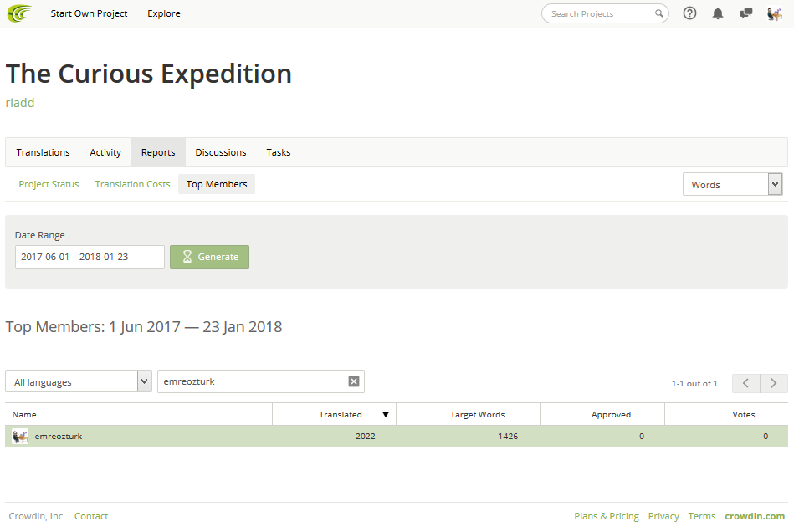
Task: Open the messages chat icon
Action: [x=746, y=13]
